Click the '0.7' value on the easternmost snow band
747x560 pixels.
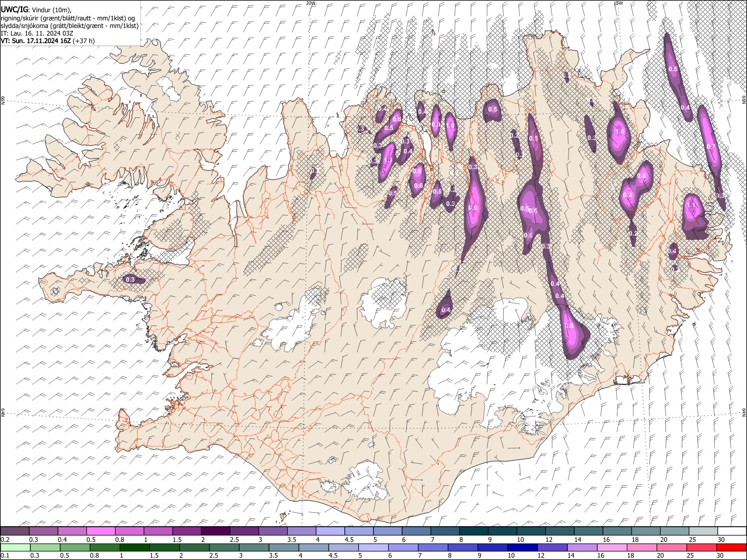click(710, 146)
